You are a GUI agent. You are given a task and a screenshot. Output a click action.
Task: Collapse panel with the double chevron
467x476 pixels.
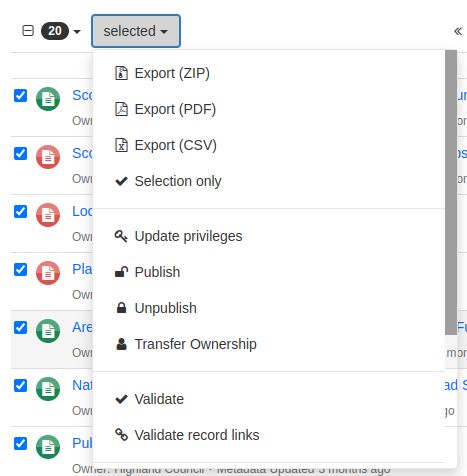458,31
